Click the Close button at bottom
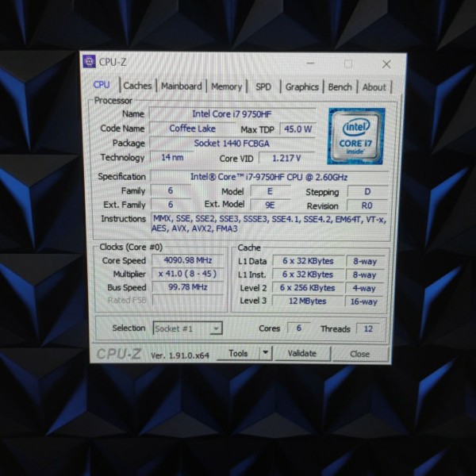The image size is (476, 476). coord(359,355)
